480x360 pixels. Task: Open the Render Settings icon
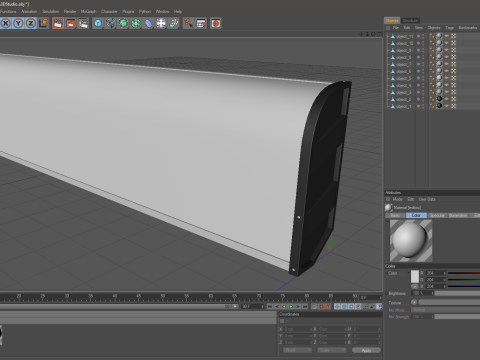point(83,23)
